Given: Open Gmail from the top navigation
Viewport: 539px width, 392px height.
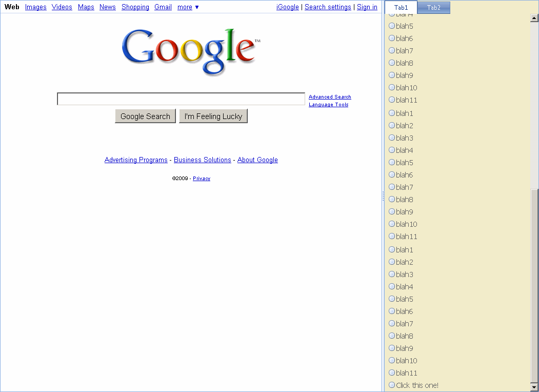Looking at the screenshot, I should 163,7.
